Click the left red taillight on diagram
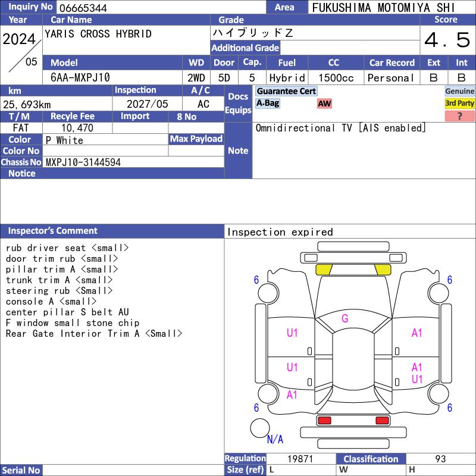The width and height of the screenshot is (476, 476). [324, 421]
